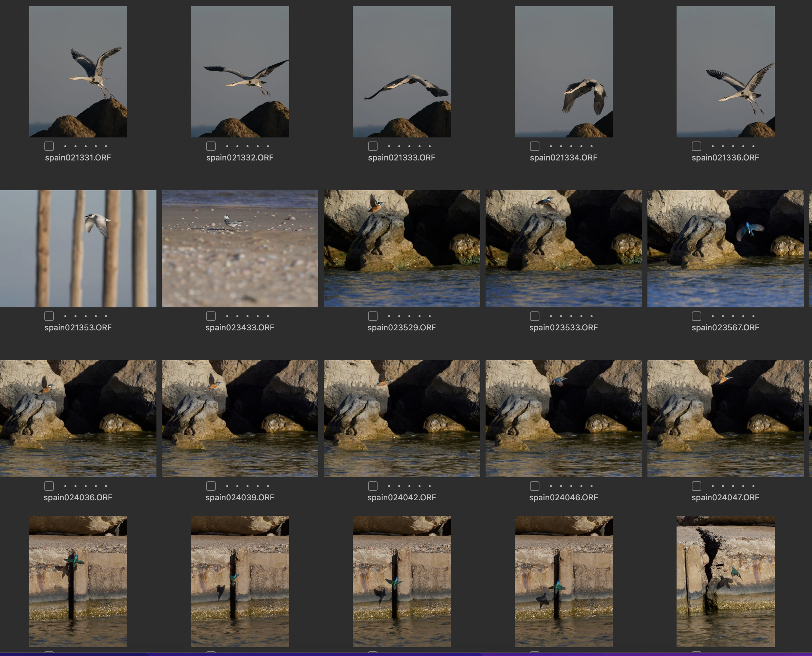
Task: Mark the checkbox beside spain021353.ORF rating
Action: [x=49, y=316]
